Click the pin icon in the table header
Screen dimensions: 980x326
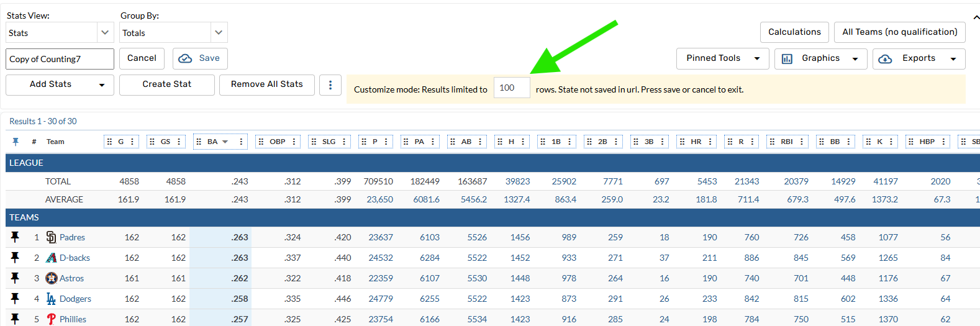click(x=16, y=142)
